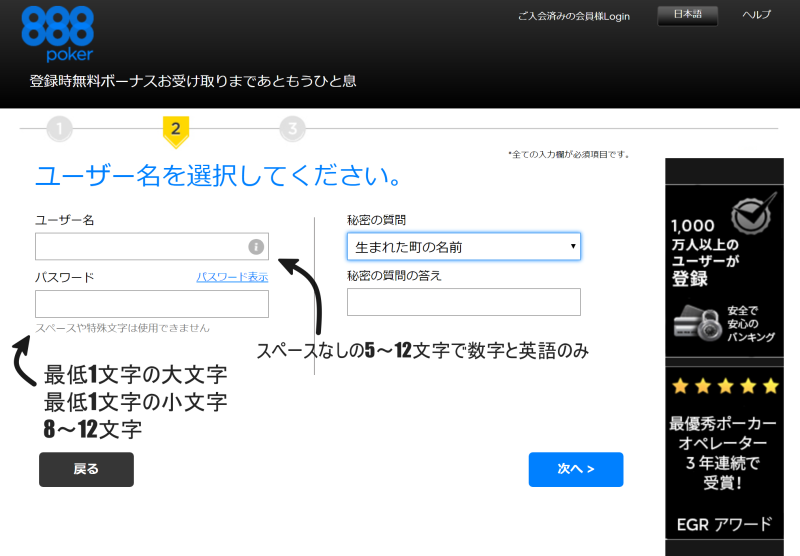Open the 日本語 language selector

coord(687,15)
